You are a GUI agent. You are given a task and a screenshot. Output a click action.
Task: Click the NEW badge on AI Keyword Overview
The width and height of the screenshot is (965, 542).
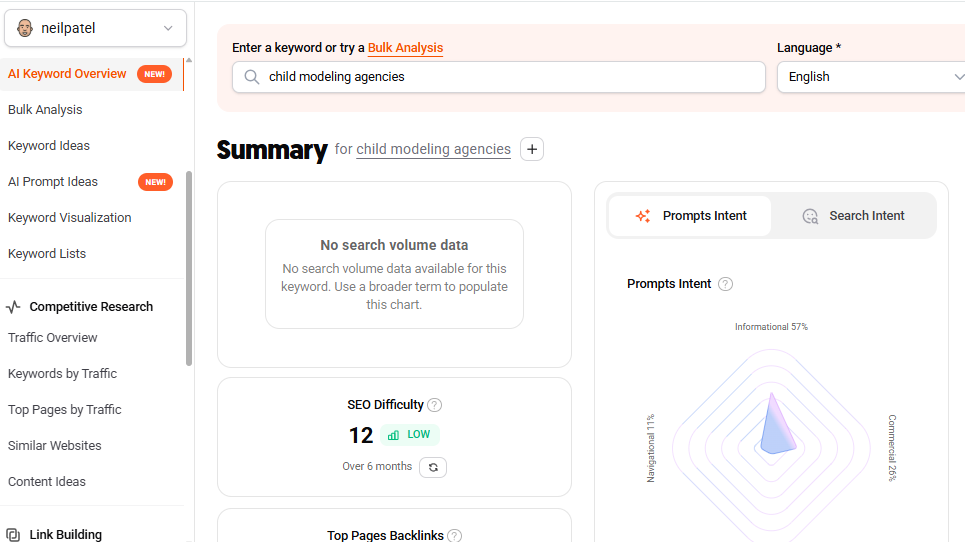click(154, 74)
